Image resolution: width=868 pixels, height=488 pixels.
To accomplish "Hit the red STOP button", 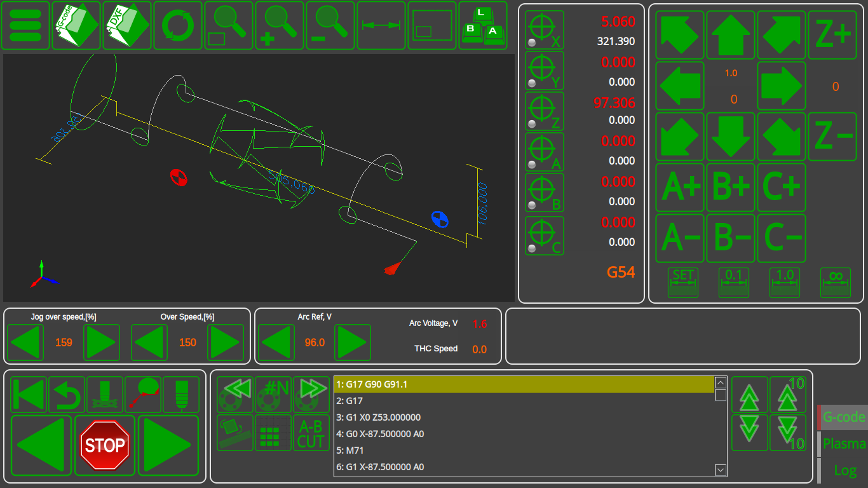I will (105, 445).
